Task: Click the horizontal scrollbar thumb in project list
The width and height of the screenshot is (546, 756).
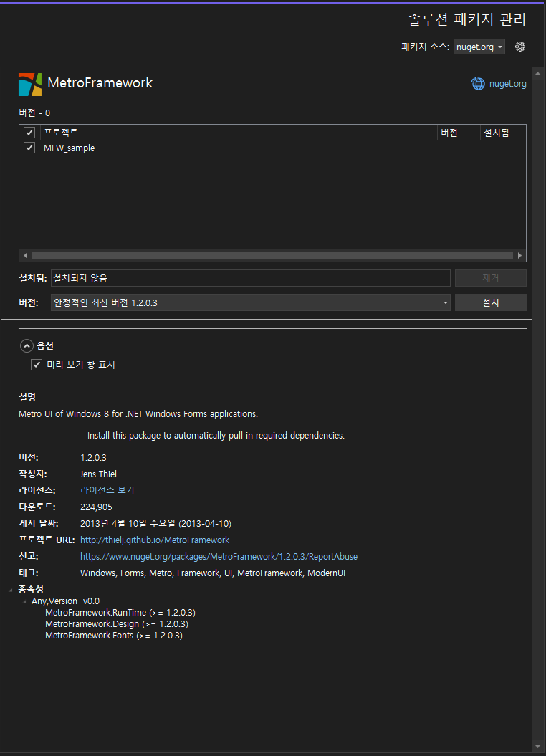Action: (x=272, y=255)
